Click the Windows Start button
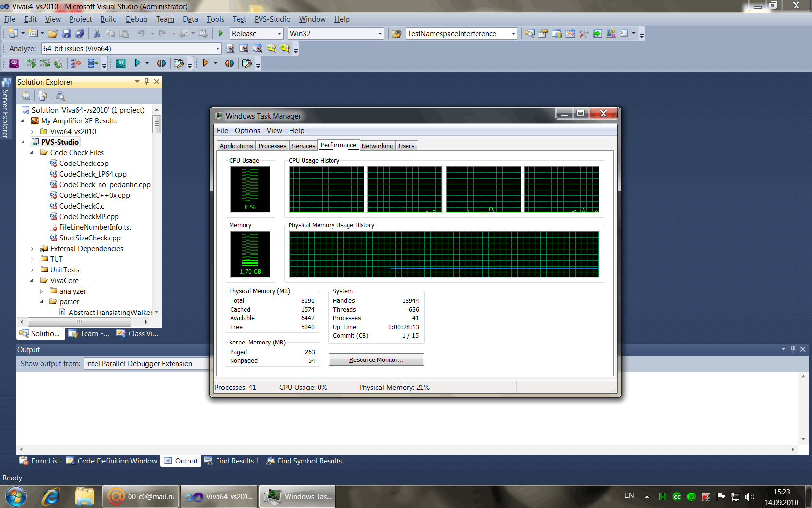812x508 pixels. (16, 497)
